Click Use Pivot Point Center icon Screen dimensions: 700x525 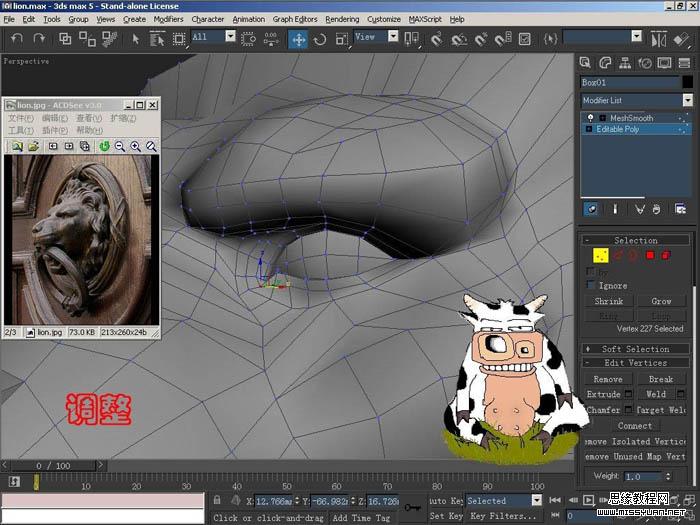(411, 39)
